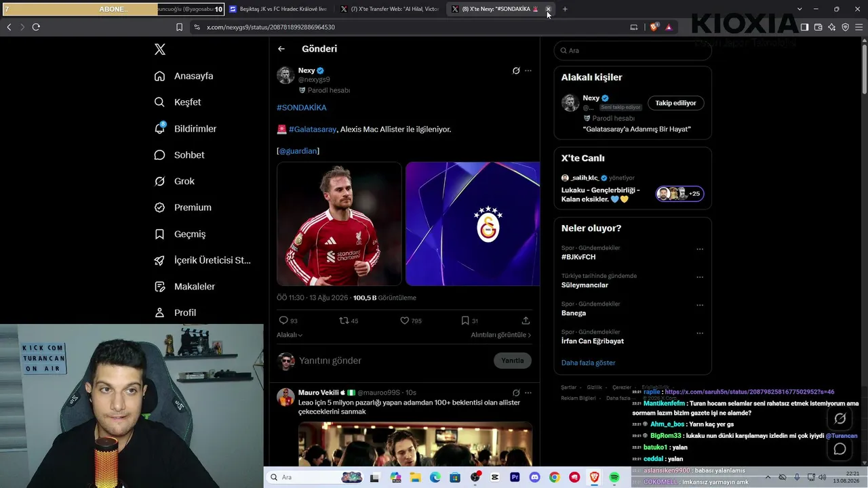Open the #Galatasaray hashtag link
The height and width of the screenshot is (488, 868).
pyautogui.click(x=313, y=129)
